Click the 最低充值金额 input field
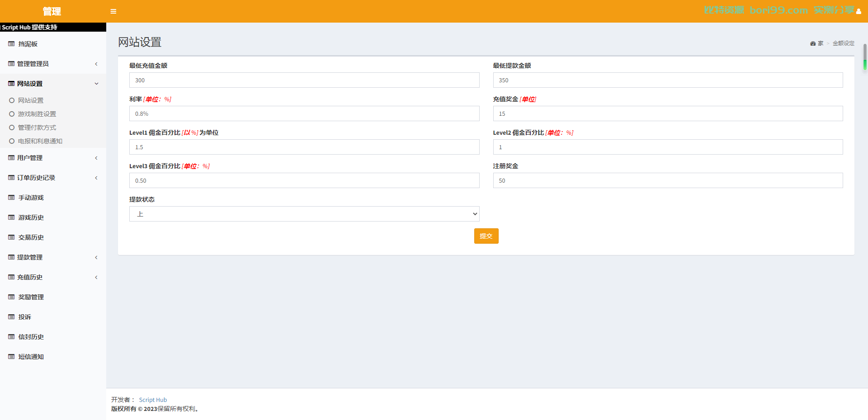Image resolution: width=868 pixels, height=420 pixels. (x=304, y=80)
